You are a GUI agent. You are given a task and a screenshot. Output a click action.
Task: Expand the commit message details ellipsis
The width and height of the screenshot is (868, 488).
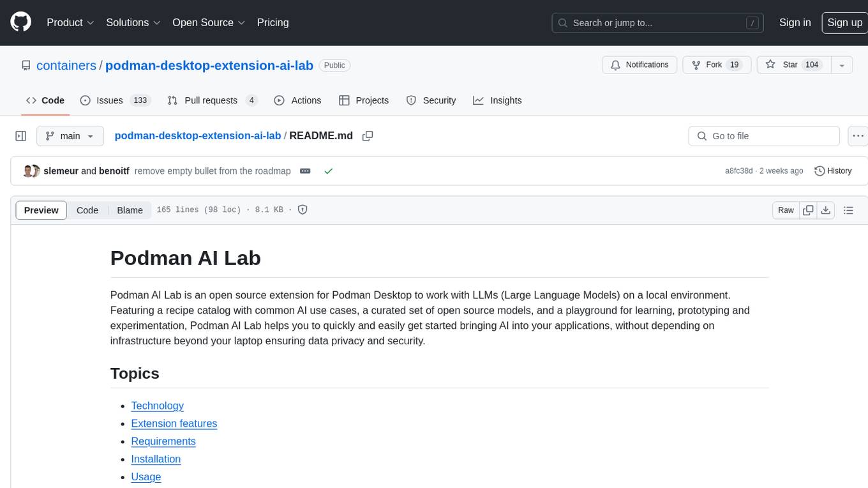pyautogui.click(x=305, y=171)
